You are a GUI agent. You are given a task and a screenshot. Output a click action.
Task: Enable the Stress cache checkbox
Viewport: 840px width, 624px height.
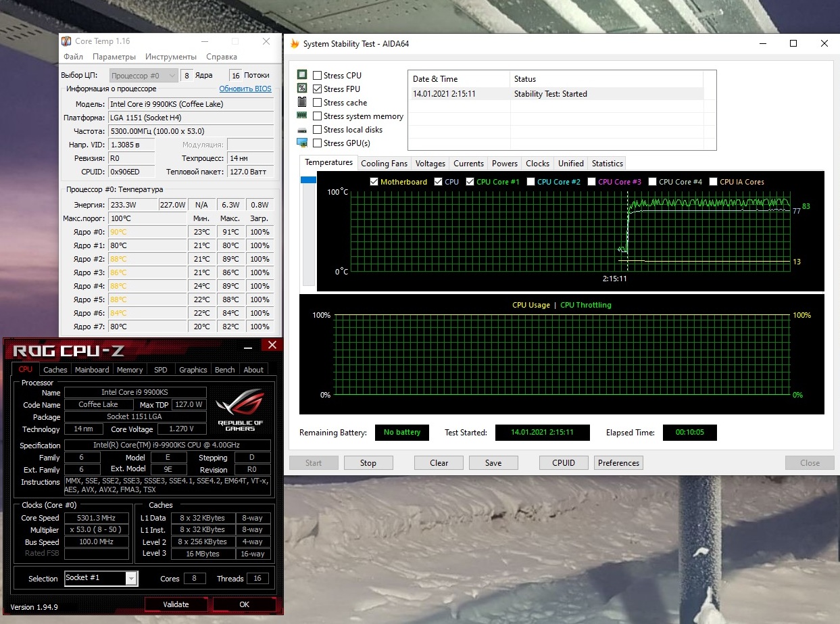click(x=317, y=103)
